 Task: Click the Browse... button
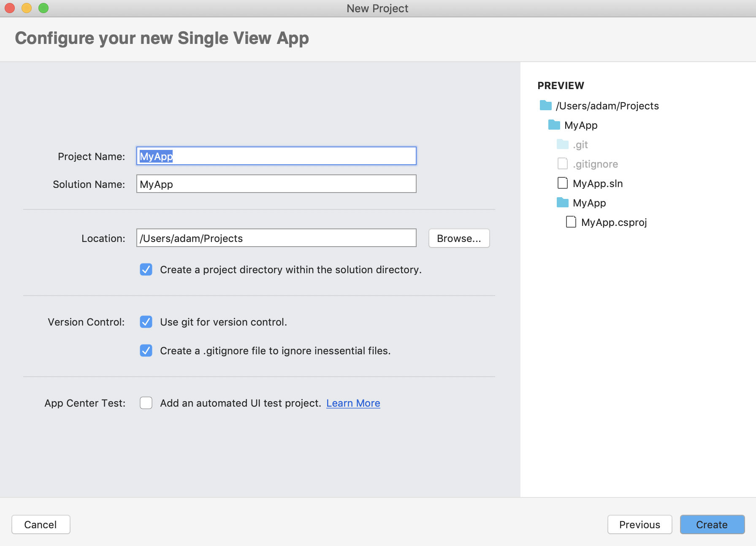tap(459, 238)
